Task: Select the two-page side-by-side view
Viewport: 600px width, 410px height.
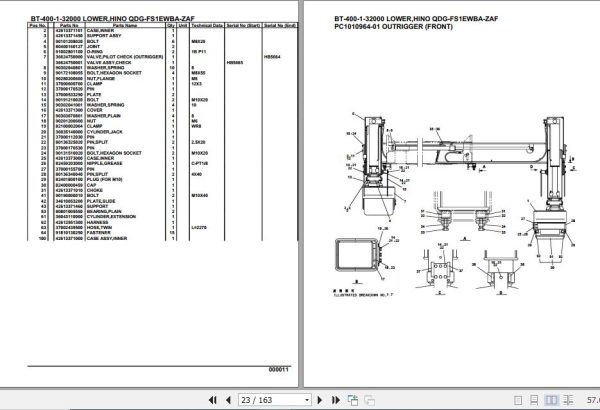Action: coord(551,400)
